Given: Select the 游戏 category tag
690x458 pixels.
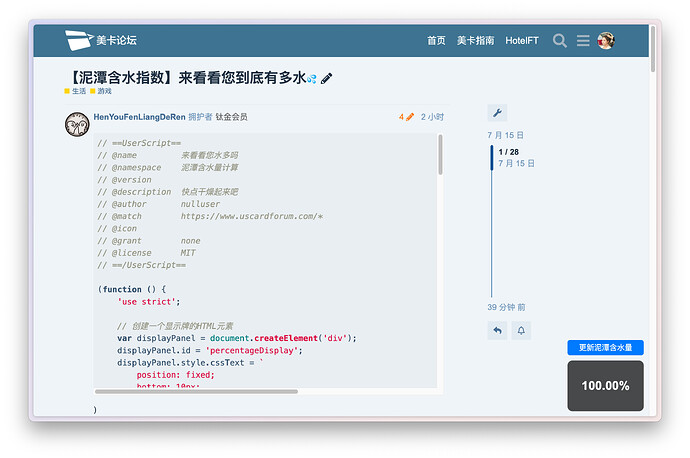Looking at the screenshot, I should coord(101,91).
